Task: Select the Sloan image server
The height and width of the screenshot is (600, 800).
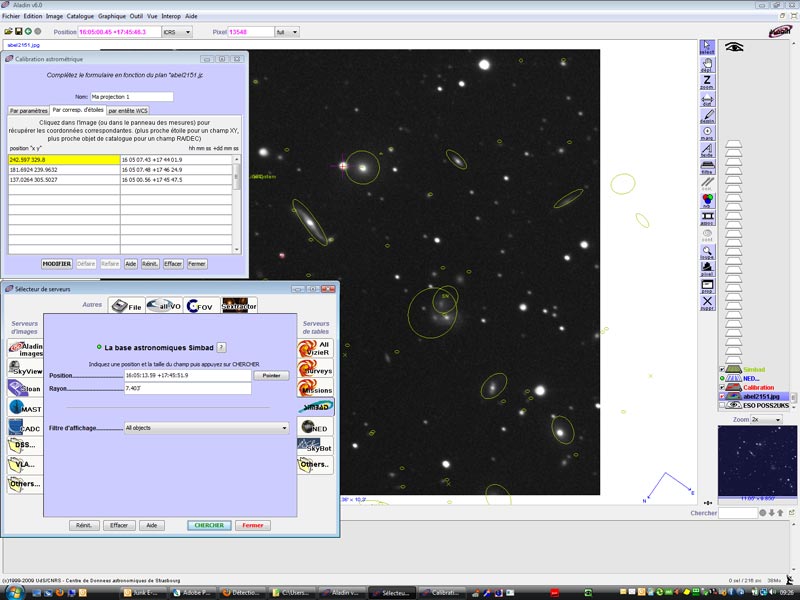Action: (x=25, y=388)
